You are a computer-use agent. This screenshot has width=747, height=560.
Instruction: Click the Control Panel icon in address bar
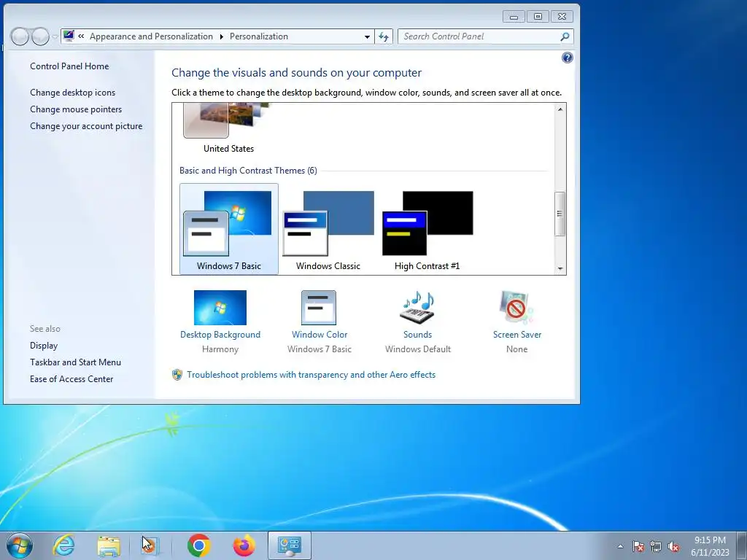point(69,36)
